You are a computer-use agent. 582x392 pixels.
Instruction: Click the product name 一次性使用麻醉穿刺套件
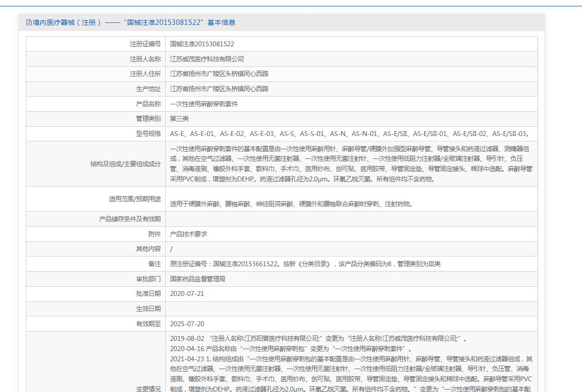pyautogui.click(x=204, y=104)
